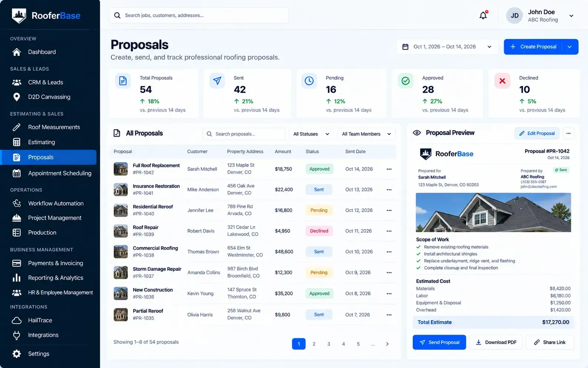The width and height of the screenshot is (588, 368).
Task: Click Edit Proposal in preview panel
Action: click(537, 133)
